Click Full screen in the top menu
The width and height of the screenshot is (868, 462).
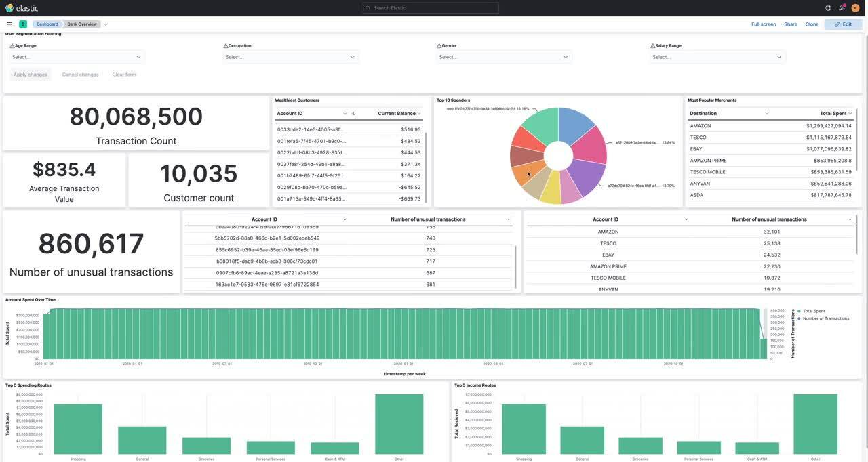pos(764,24)
